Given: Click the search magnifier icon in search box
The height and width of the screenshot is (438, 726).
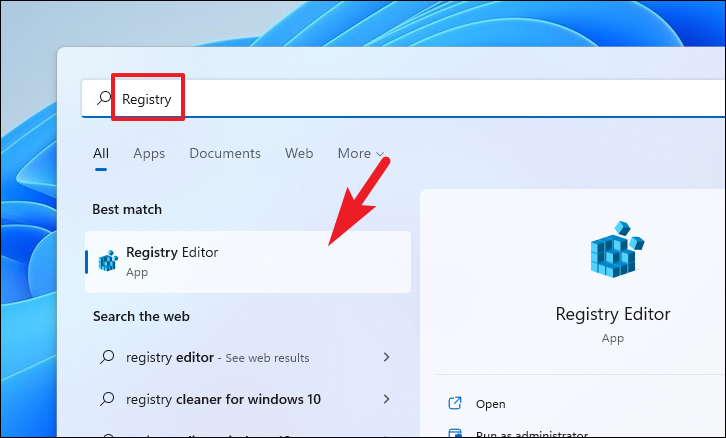Looking at the screenshot, I should pos(104,98).
